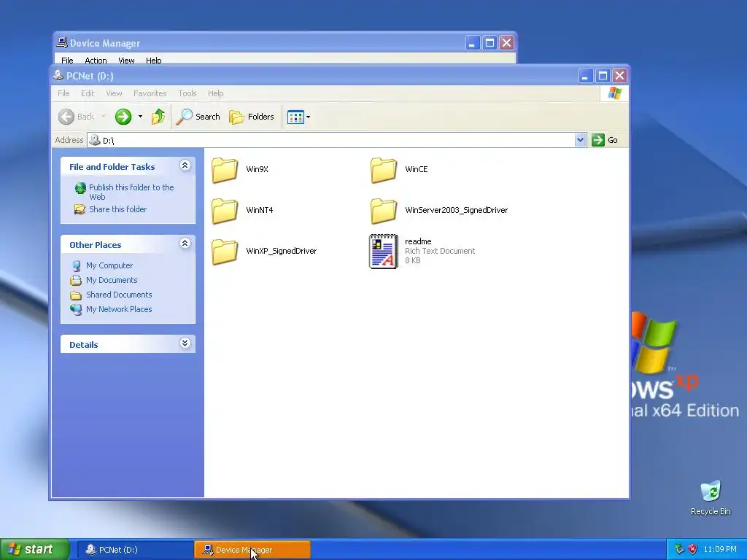Open the Edit menu
This screenshot has width=747, height=560.
tap(88, 93)
